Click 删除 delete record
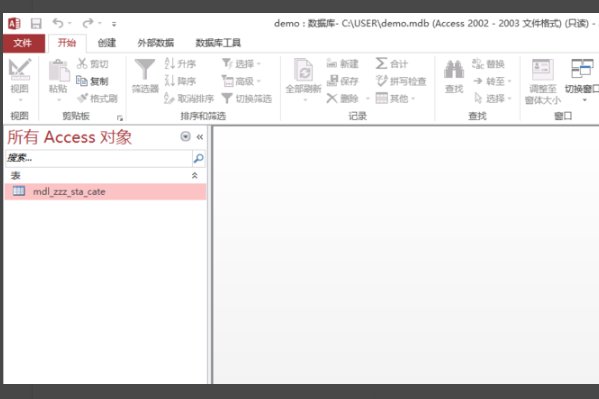 click(342, 99)
